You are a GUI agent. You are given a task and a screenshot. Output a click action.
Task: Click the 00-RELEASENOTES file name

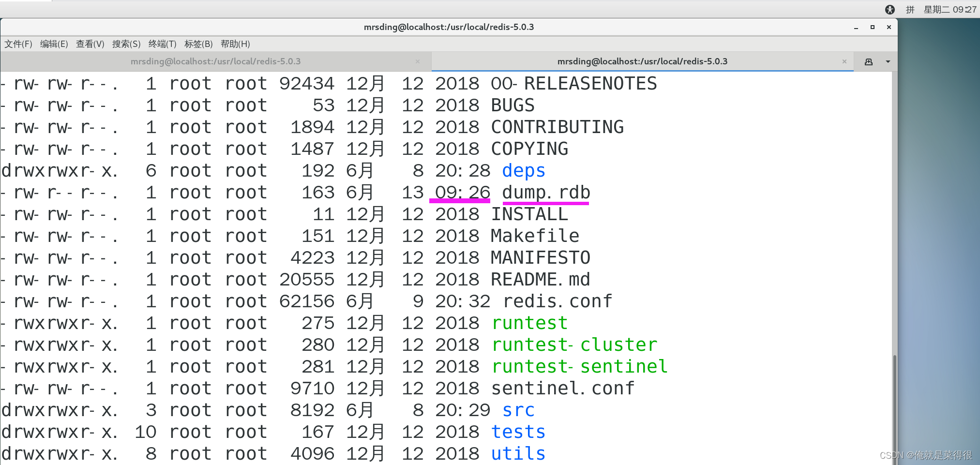pos(574,84)
